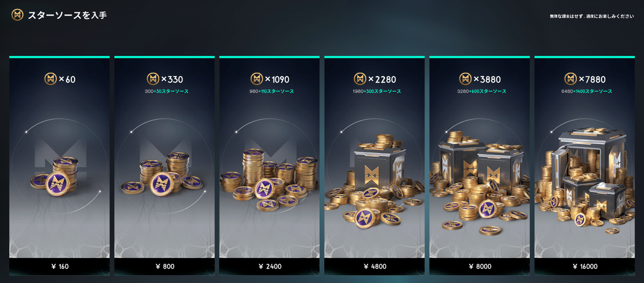Buy the ¥ 160 pack
The height and width of the screenshot is (283, 644).
coord(60,266)
